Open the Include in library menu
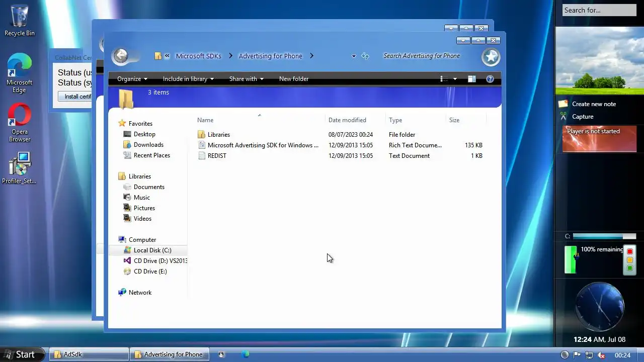The height and width of the screenshot is (362, 644). (x=188, y=79)
